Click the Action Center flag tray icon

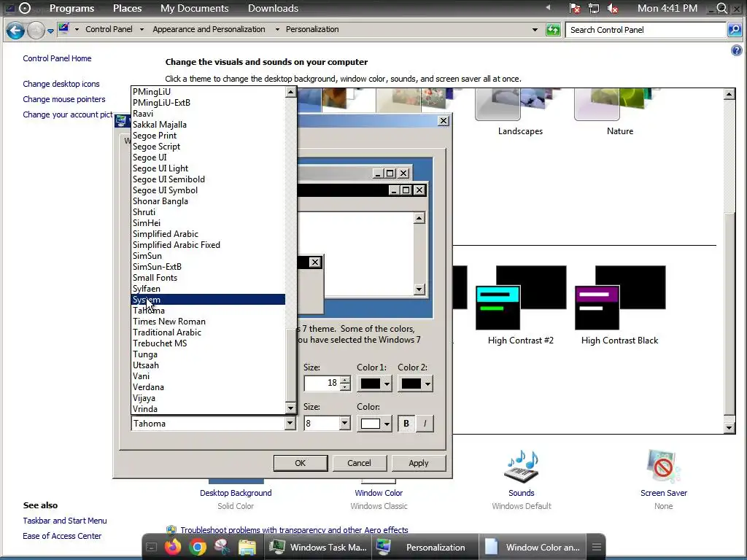[x=575, y=8]
